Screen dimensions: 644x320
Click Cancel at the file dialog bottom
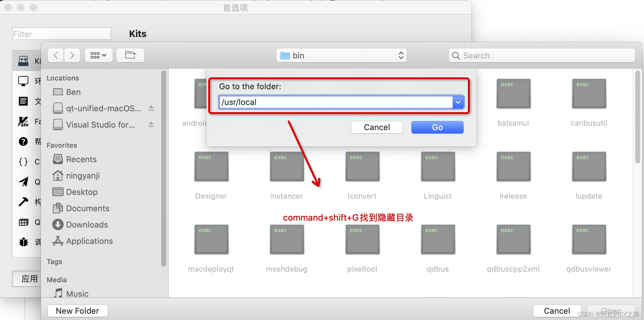pyautogui.click(x=557, y=311)
